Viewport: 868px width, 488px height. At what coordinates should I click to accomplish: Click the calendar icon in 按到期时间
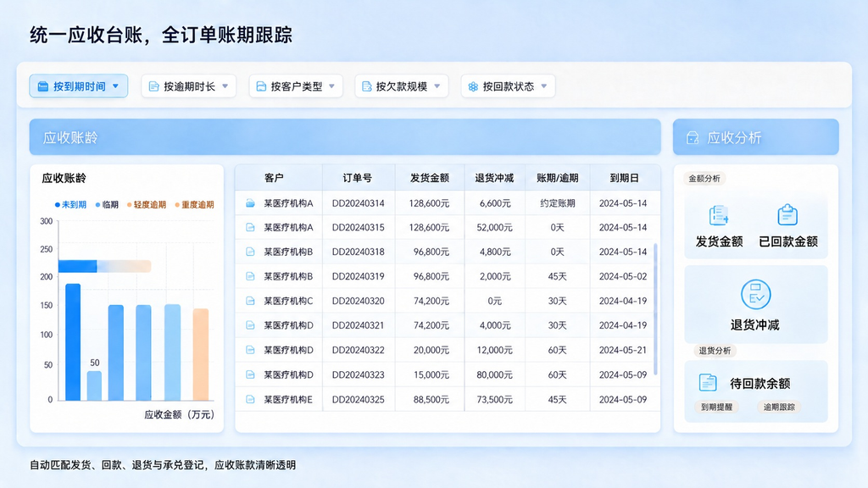42,86
